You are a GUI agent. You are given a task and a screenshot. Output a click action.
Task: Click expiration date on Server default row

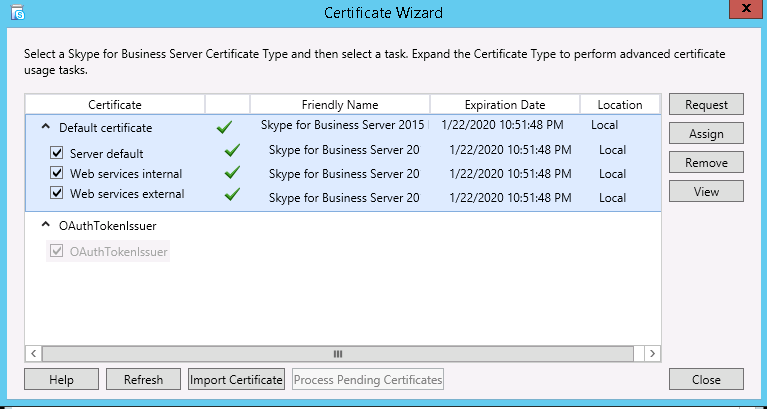click(510, 150)
